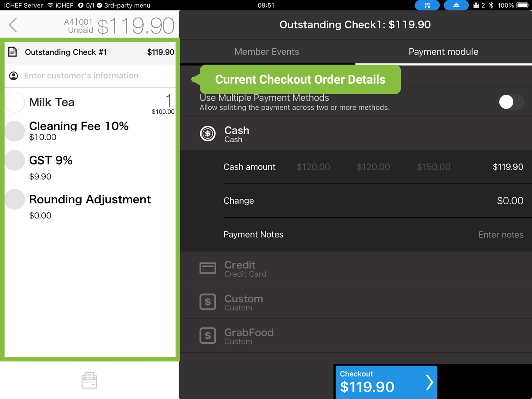The height and width of the screenshot is (399, 532).
Task: Select the GrabFood payment icon
Action: [x=208, y=336]
